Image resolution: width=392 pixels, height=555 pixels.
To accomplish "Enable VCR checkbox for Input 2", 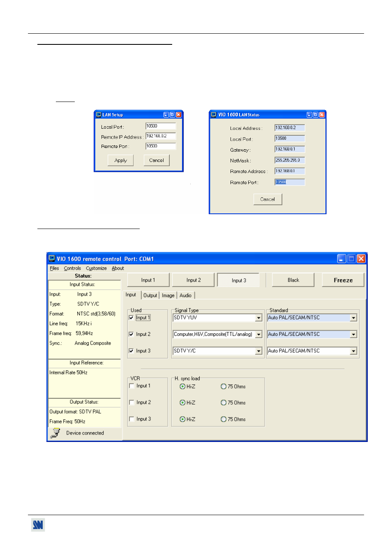I will tap(132, 402).
